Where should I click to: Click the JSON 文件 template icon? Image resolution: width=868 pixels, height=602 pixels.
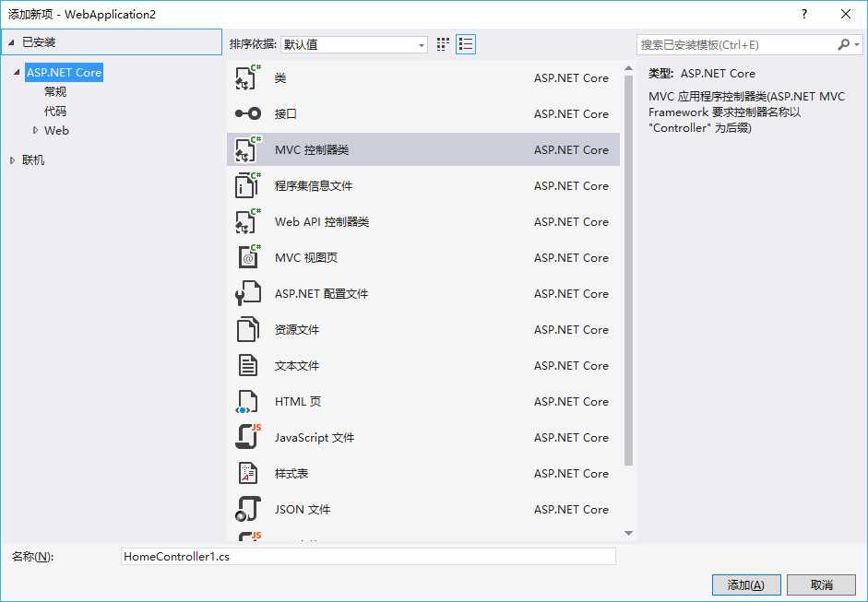coord(247,509)
